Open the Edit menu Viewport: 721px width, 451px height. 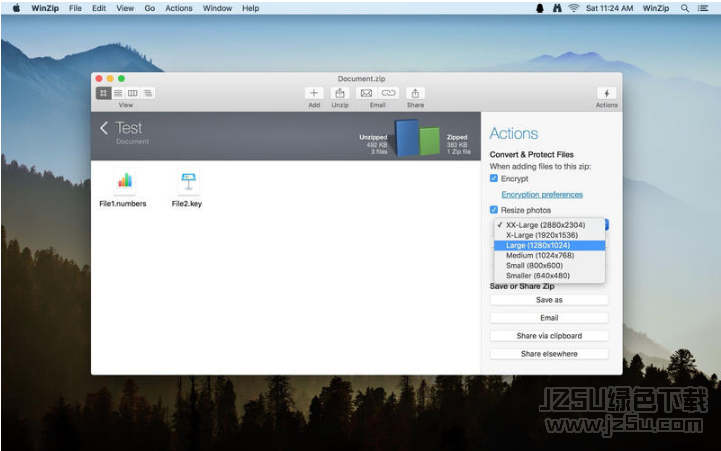click(99, 8)
